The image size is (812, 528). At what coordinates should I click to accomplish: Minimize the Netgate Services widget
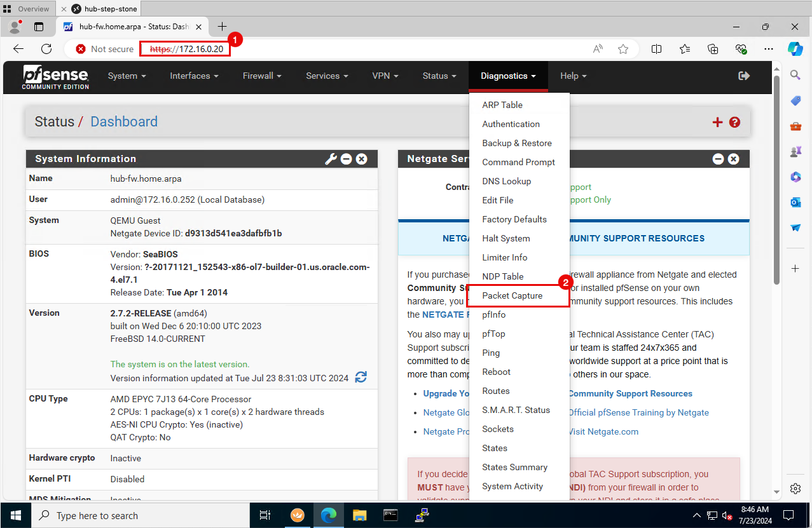[x=718, y=159]
